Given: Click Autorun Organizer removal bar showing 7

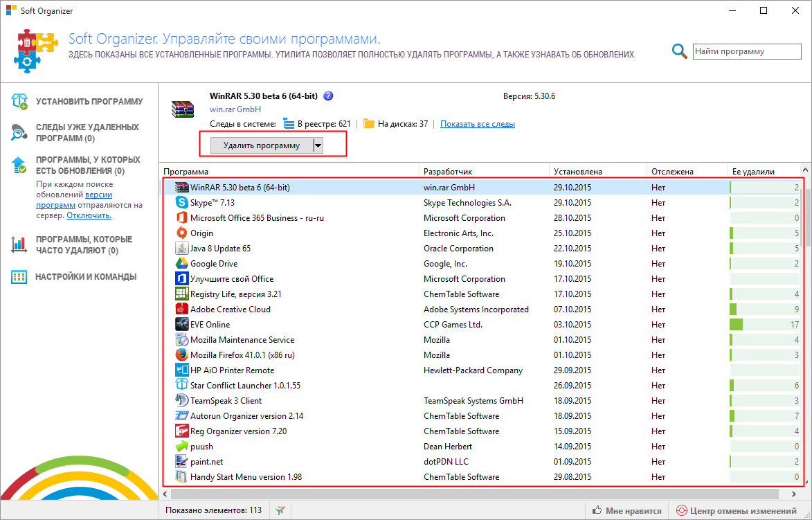Looking at the screenshot, I should tap(764, 416).
